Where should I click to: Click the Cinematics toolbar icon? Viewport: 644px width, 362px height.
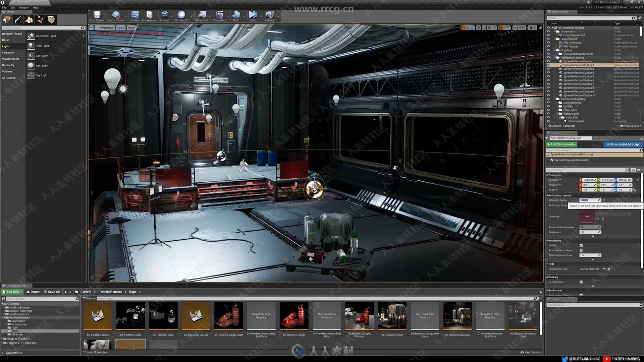(x=219, y=17)
